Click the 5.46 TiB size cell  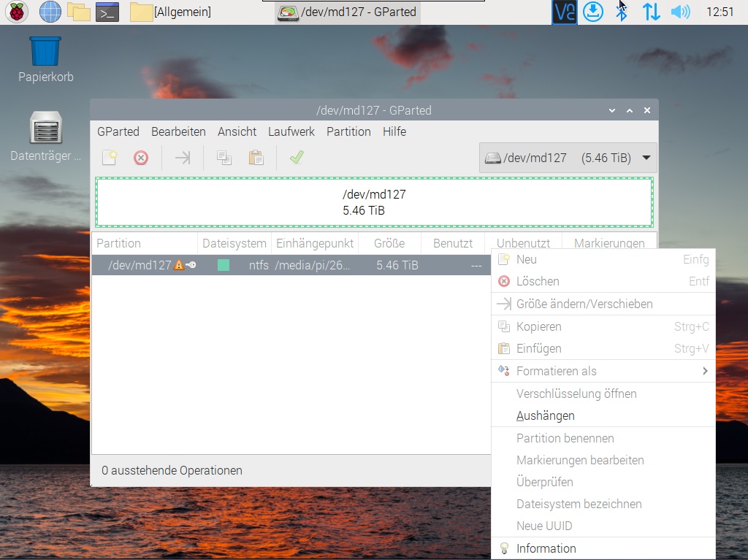point(397,265)
